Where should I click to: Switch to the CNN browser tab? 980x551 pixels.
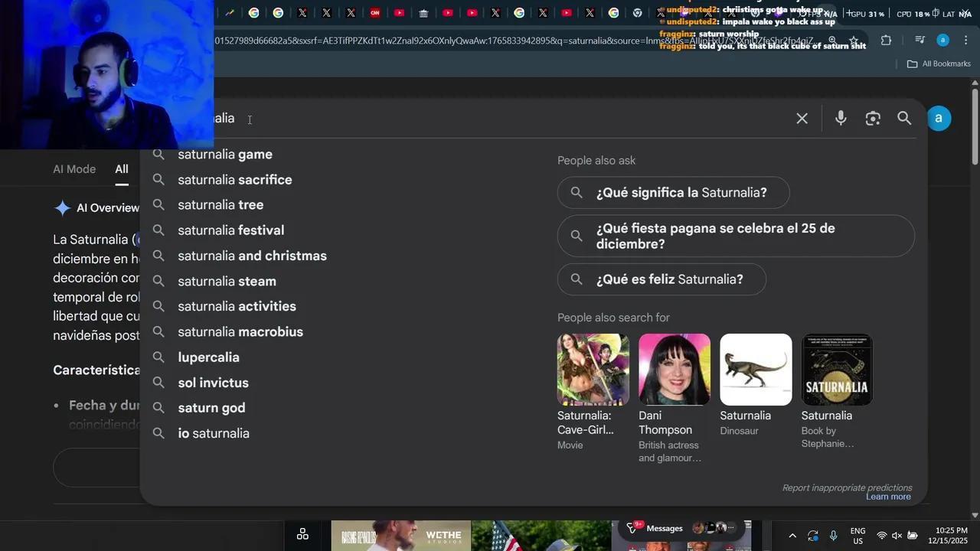pos(375,12)
